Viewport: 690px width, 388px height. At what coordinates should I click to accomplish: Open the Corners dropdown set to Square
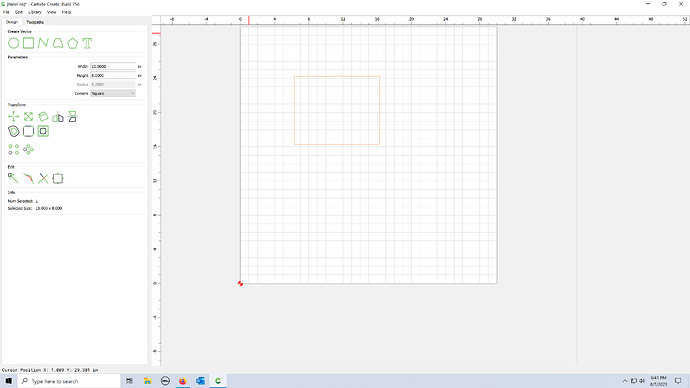(113, 93)
